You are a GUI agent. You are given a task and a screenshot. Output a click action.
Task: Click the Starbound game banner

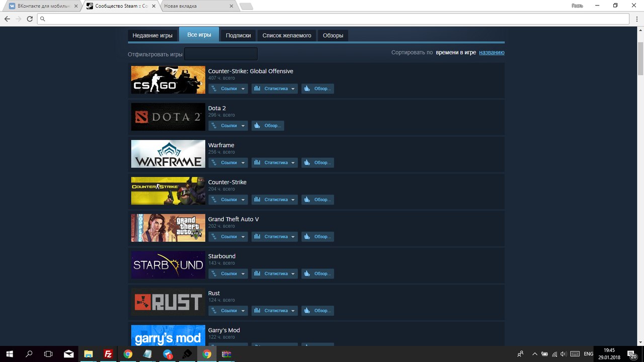168,265
